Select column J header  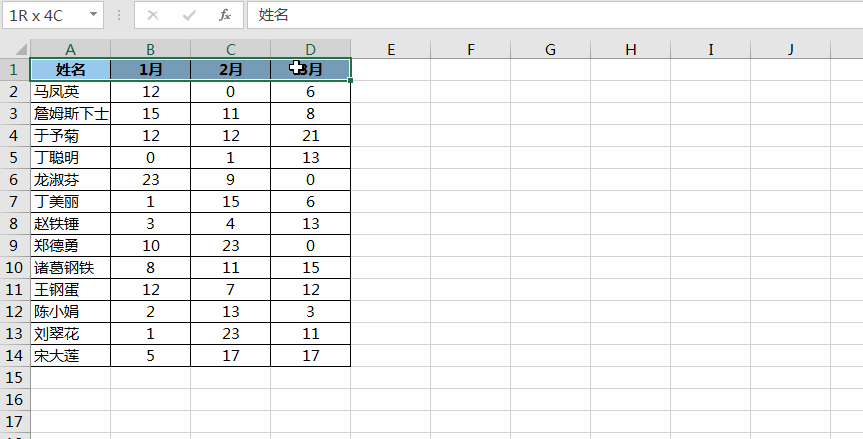790,49
